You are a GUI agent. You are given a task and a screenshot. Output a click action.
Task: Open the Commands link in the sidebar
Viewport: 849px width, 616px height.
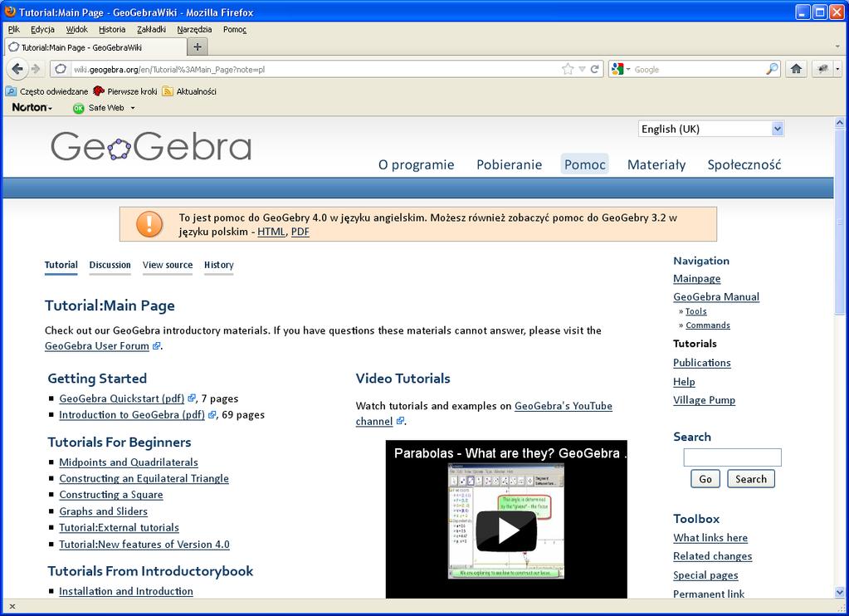[708, 325]
